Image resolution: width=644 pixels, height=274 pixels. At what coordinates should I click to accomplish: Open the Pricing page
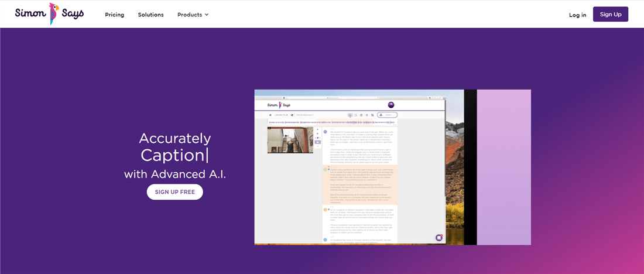point(115,15)
